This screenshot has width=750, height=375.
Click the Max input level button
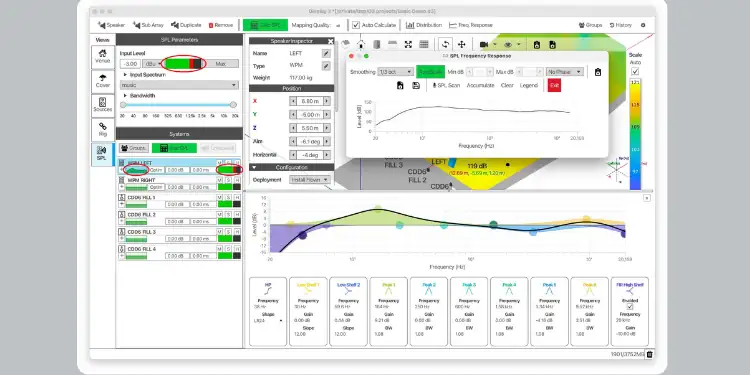(221, 64)
